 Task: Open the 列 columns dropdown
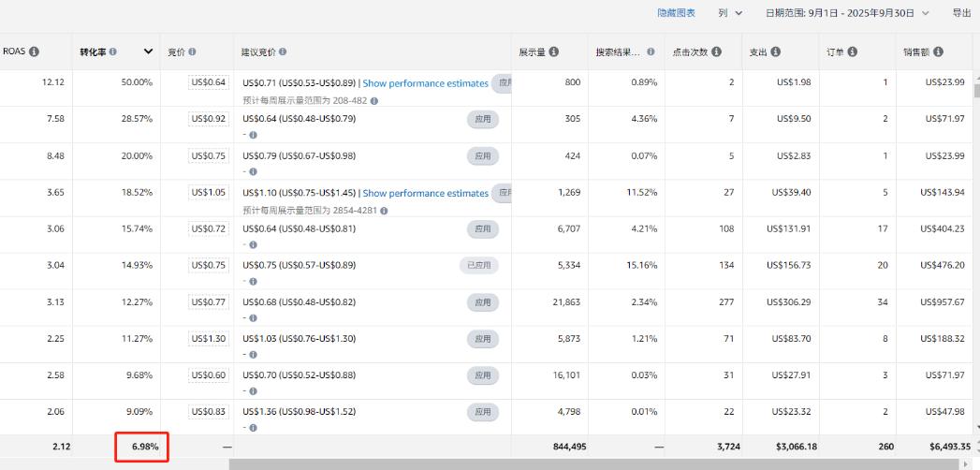pyautogui.click(x=730, y=13)
